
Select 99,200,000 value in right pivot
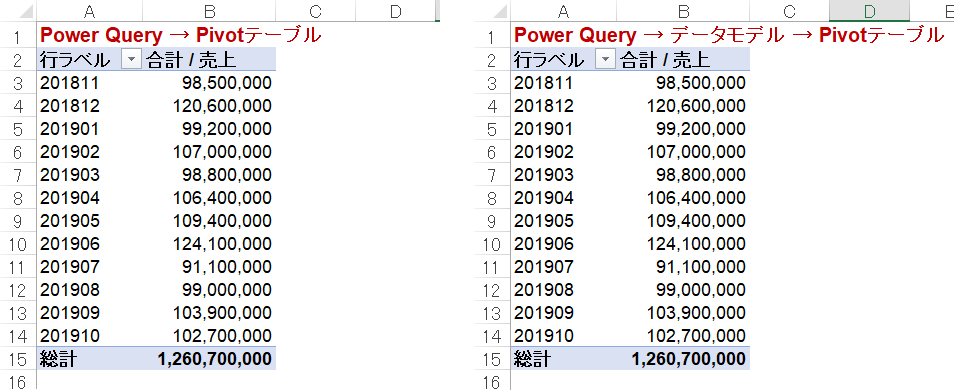(x=700, y=129)
